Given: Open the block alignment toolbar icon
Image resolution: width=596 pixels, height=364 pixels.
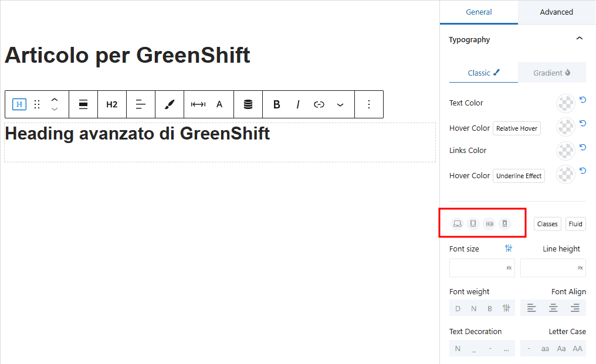Looking at the screenshot, I should [x=83, y=104].
